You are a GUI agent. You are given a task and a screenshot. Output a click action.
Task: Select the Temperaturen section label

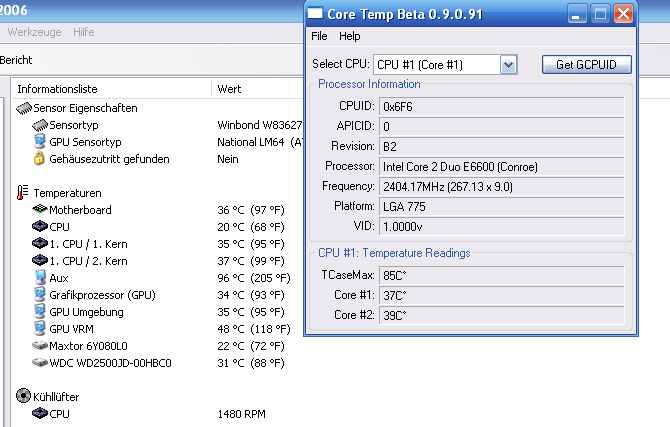pyautogui.click(x=68, y=193)
